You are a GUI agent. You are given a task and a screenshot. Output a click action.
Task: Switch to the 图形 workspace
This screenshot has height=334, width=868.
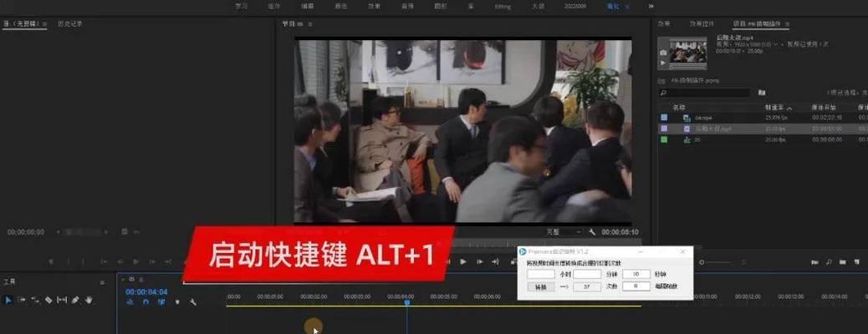(x=442, y=6)
